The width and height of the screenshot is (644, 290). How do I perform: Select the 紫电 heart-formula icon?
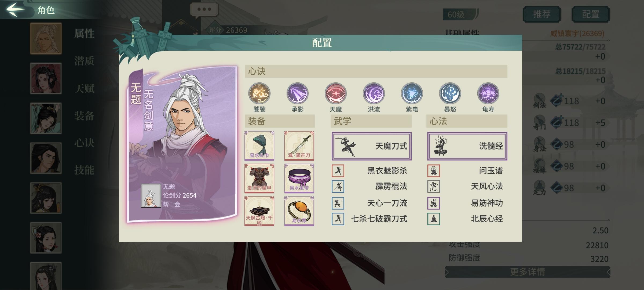click(x=412, y=93)
